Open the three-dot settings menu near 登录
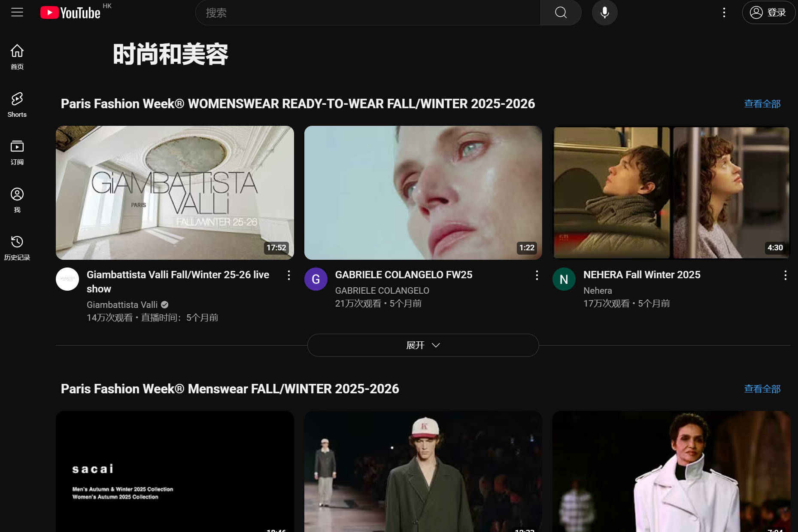The height and width of the screenshot is (532, 798). pos(724,12)
